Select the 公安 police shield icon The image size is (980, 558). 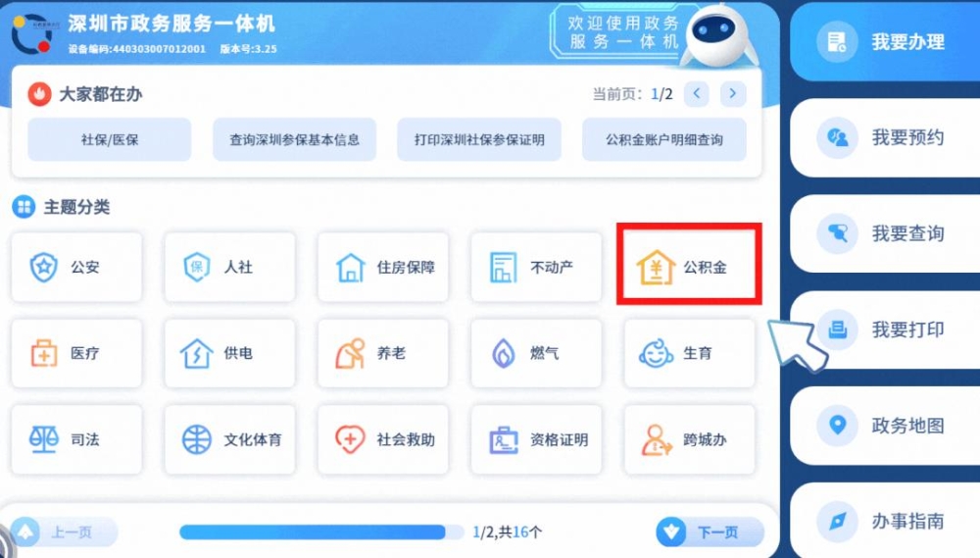coord(44,267)
